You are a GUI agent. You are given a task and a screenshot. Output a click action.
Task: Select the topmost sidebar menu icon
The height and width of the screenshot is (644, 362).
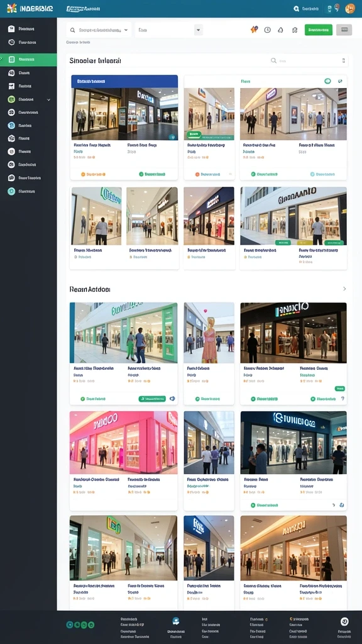pyautogui.click(x=11, y=29)
